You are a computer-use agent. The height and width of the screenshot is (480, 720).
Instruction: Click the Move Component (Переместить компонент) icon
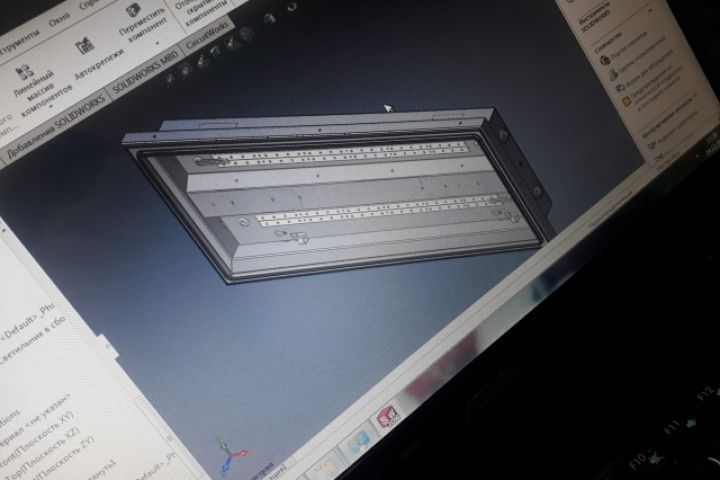click(x=134, y=10)
